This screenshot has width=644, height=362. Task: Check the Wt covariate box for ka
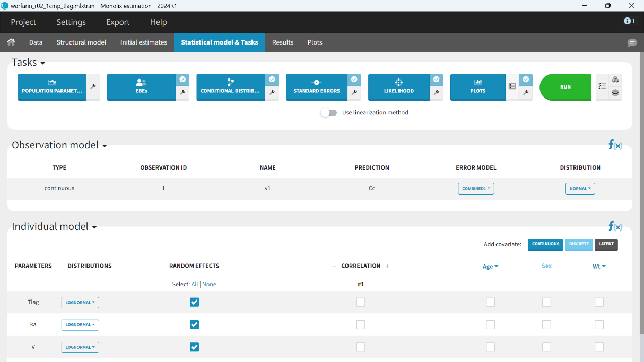pos(599,324)
